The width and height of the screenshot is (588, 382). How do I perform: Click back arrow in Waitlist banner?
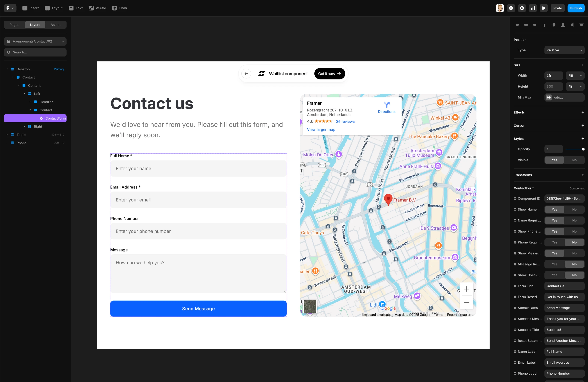pyautogui.click(x=246, y=74)
